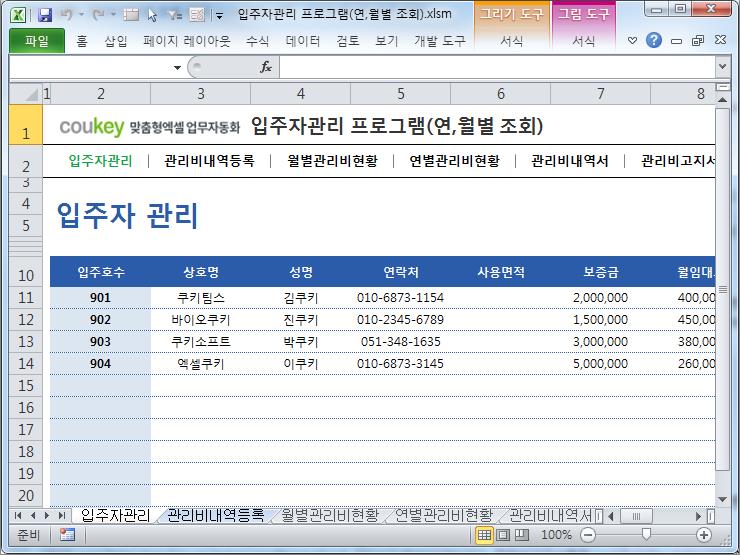Open the 페이지 레이아웃 ribbon tab
Screen dimensions: 740x555
point(187,41)
